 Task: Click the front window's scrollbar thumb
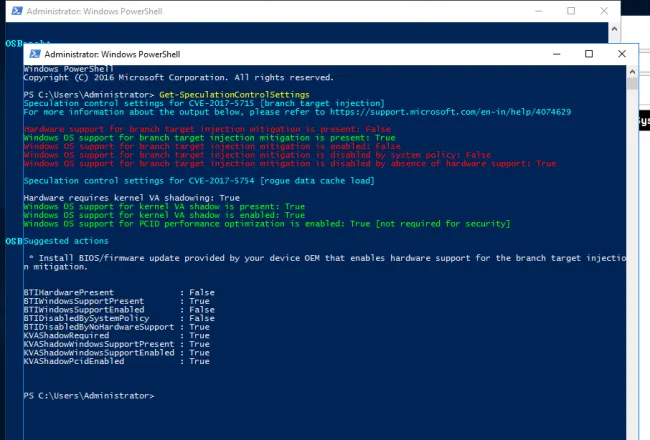tap(632, 84)
